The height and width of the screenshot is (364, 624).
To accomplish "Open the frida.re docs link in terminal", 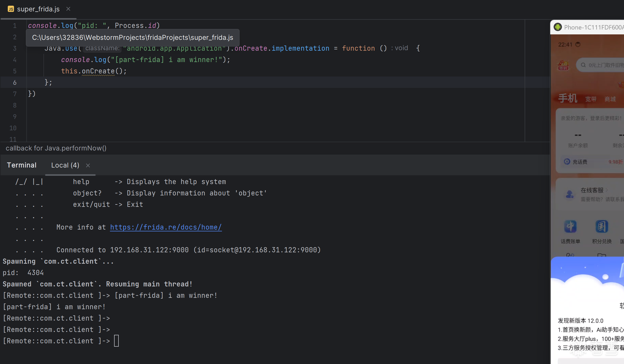I will tap(166, 227).
